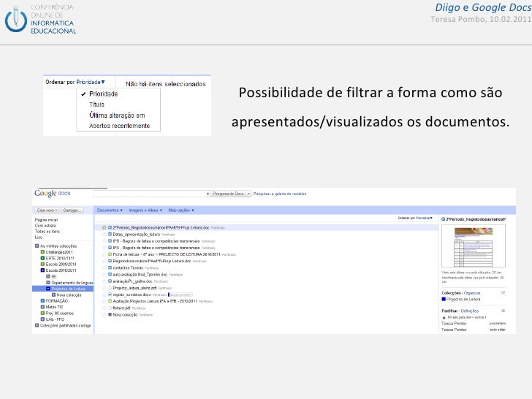Click the Carregar upload button
Screen dimensions: 532x399
click(x=72, y=210)
